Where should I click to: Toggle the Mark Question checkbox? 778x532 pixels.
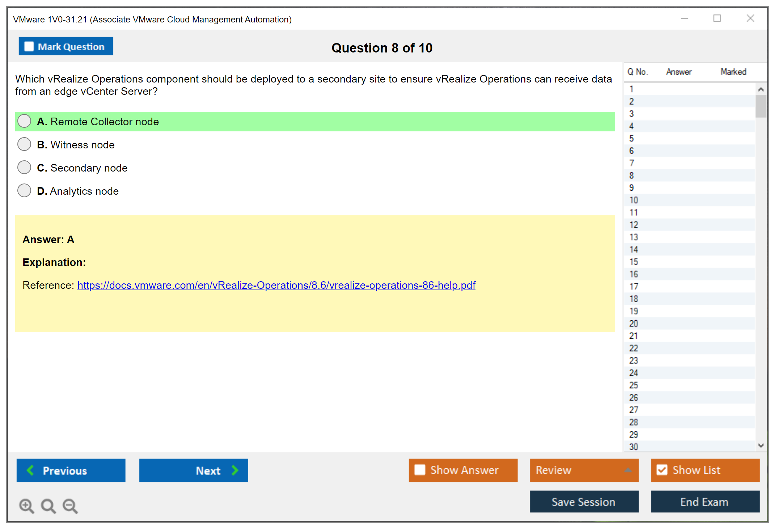click(x=29, y=47)
